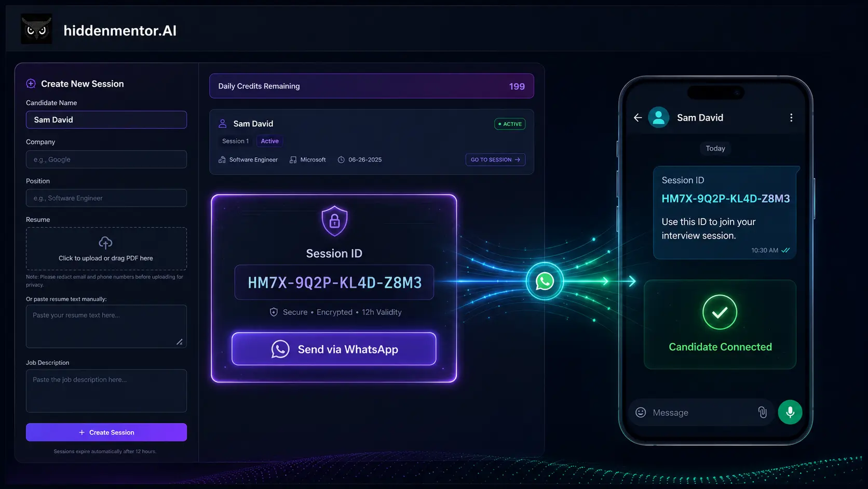Image resolution: width=868 pixels, height=489 pixels.
Task: Click the double-tick read receipt icon
Action: tap(785, 250)
